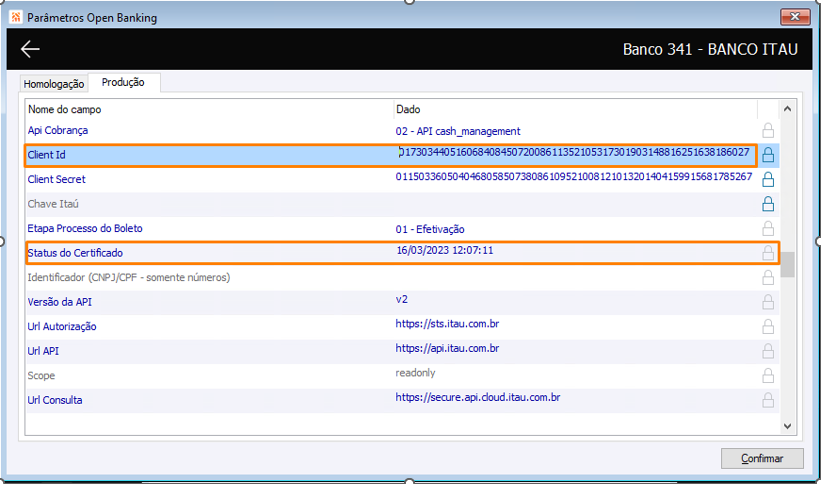Click the 'Banco 341 - BANCO ITAU' header text
The image size is (821, 484).
[711, 49]
